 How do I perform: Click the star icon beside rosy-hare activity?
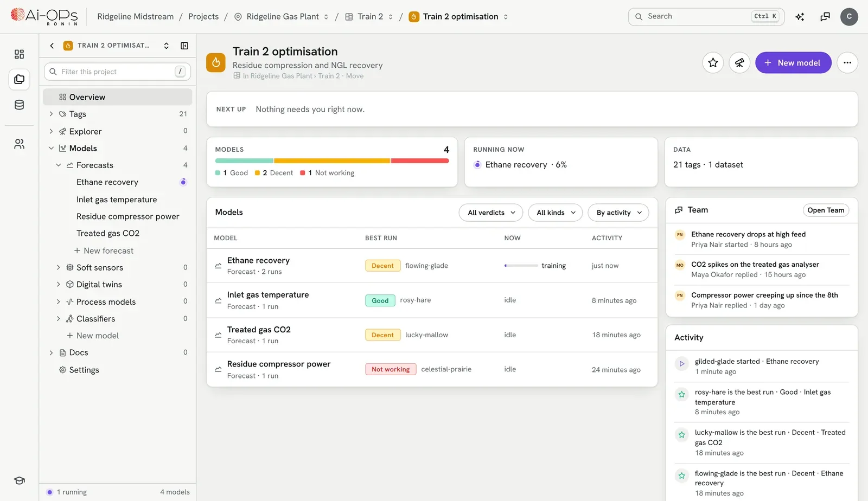click(x=682, y=395)
